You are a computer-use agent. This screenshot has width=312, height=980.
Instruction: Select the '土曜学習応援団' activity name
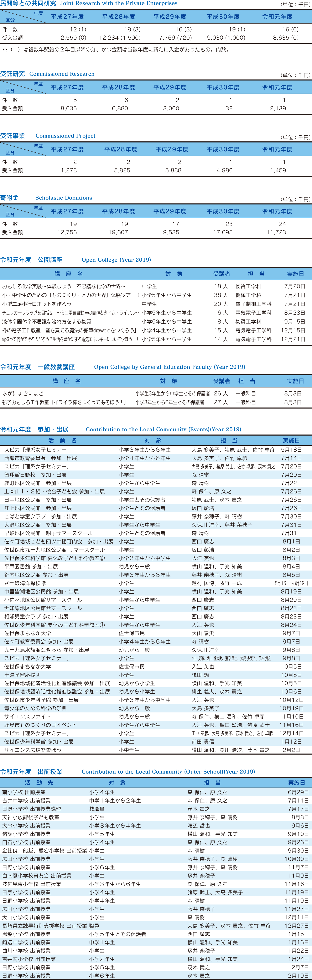[22, 675]
